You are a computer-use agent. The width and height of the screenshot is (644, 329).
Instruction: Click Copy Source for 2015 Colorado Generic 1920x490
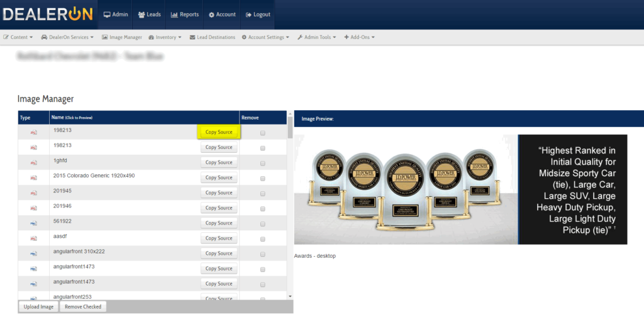pos(219,178)
